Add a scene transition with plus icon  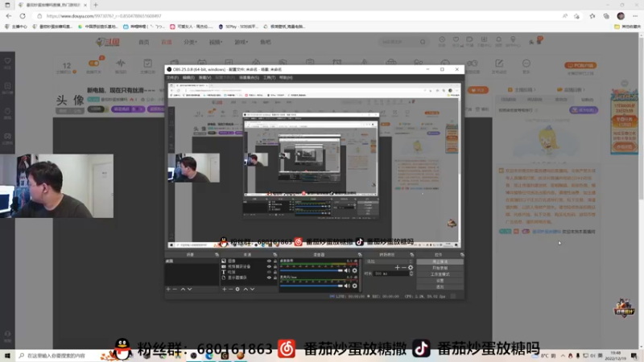397,268
